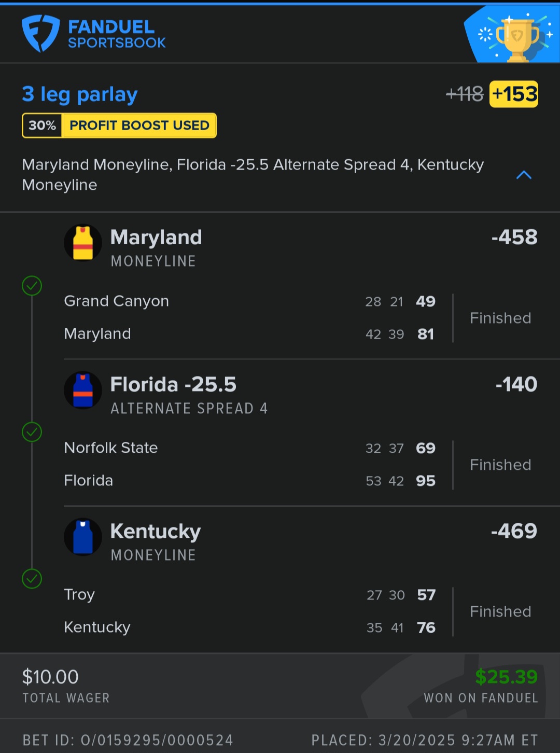Select the crossed-out +118 original odds
This screenshot has height=753, width=560.
(465, 94)
